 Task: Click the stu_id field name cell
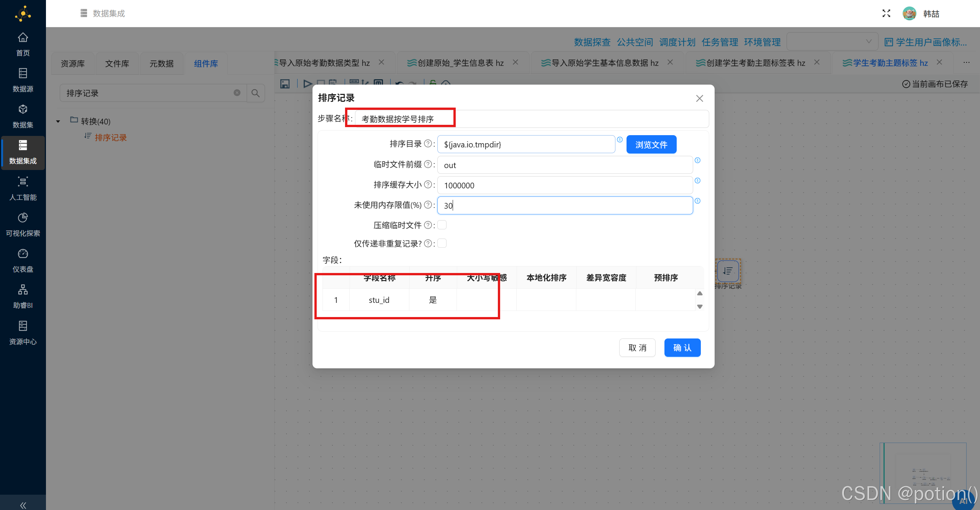point(379,300)
